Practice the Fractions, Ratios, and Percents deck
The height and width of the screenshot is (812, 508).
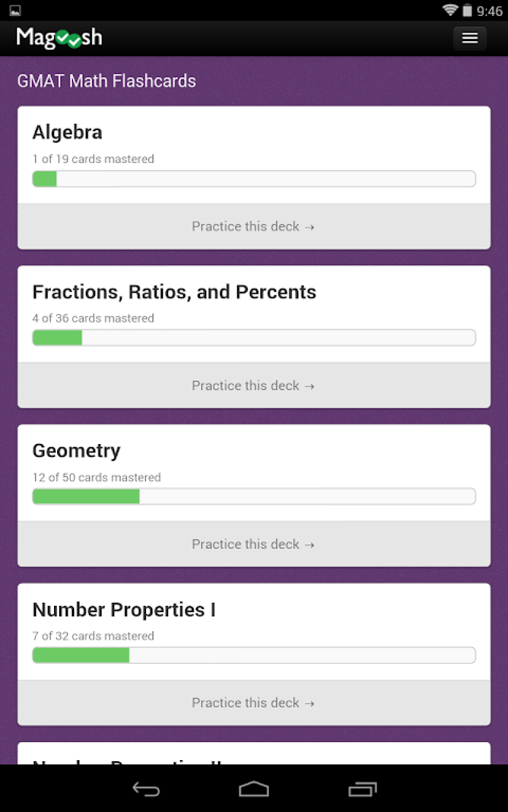coord(254,386)
